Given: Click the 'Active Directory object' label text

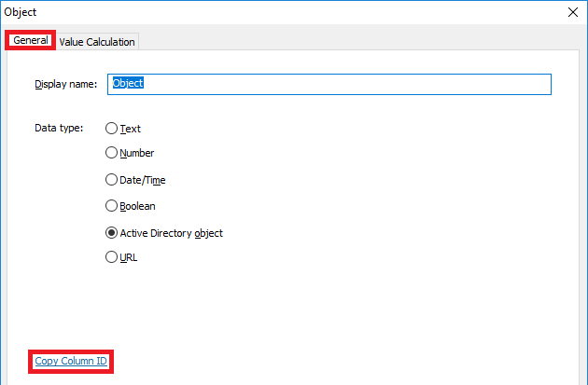Looking at the screenshot, I should coord(172,233).
